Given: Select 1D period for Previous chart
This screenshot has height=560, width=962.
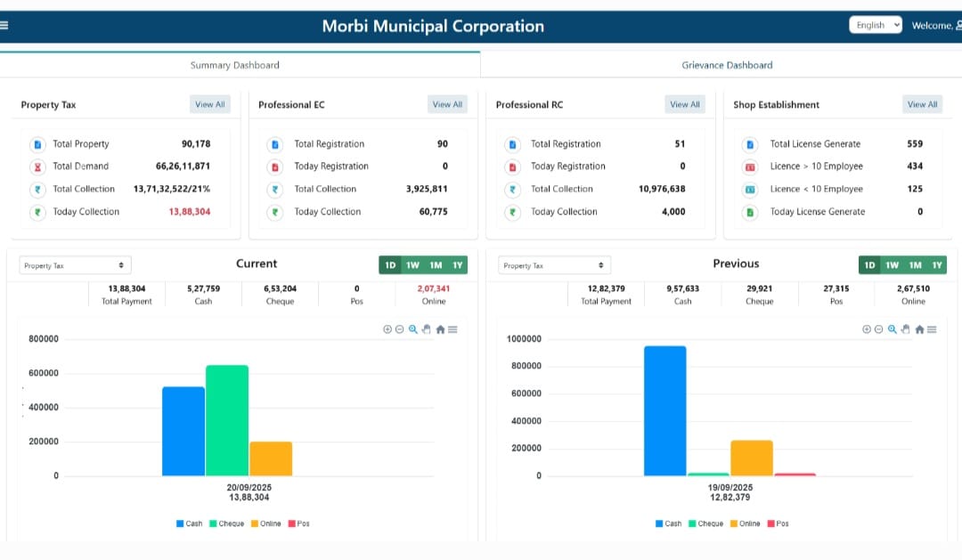Looking at the screenshot, I should [869, 265].
